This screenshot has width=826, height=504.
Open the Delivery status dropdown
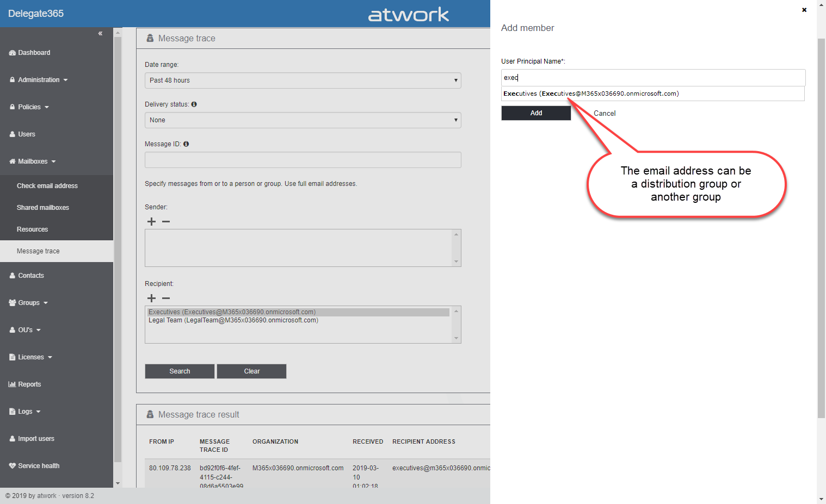coord(303,120)
